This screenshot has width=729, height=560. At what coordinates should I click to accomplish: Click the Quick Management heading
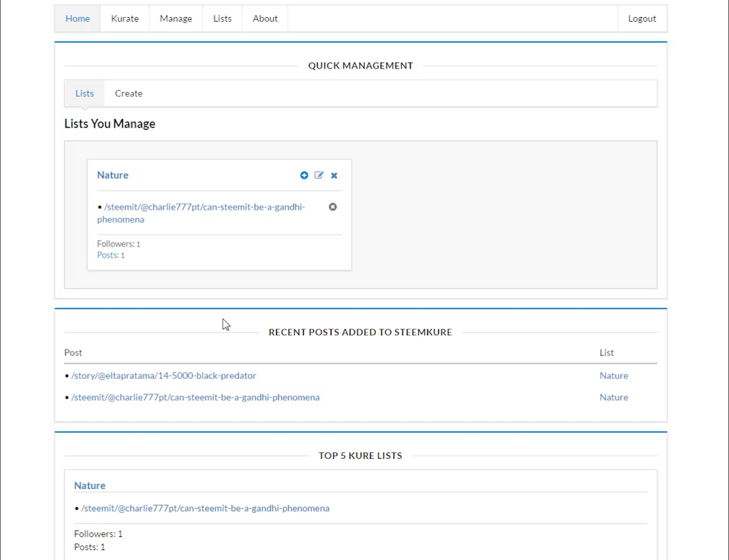(361, 66)
